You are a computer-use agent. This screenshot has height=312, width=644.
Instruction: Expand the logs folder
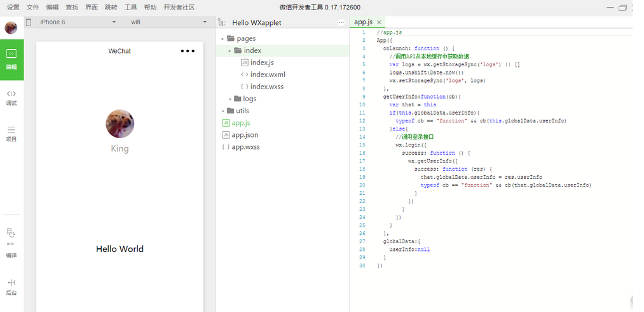[x=230, y=99]
